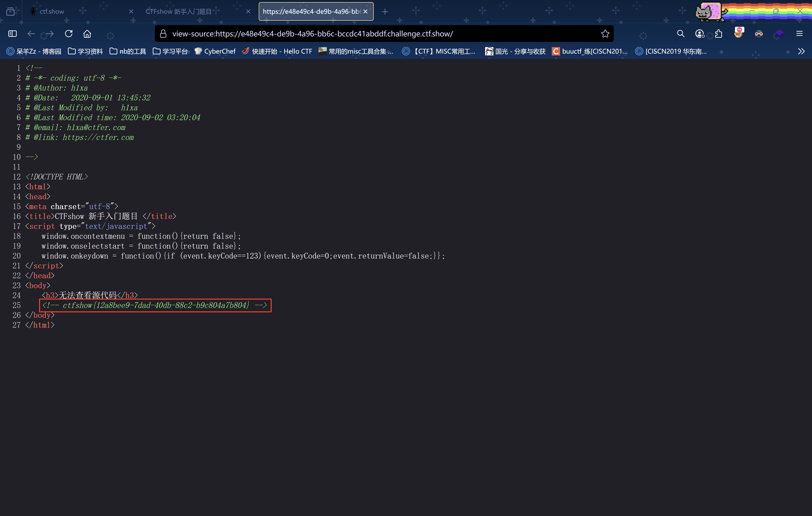Open the CyberChef bookmark
Viewport: 812px width, 516px height.
pyautogui.click(x=215, y=51)
